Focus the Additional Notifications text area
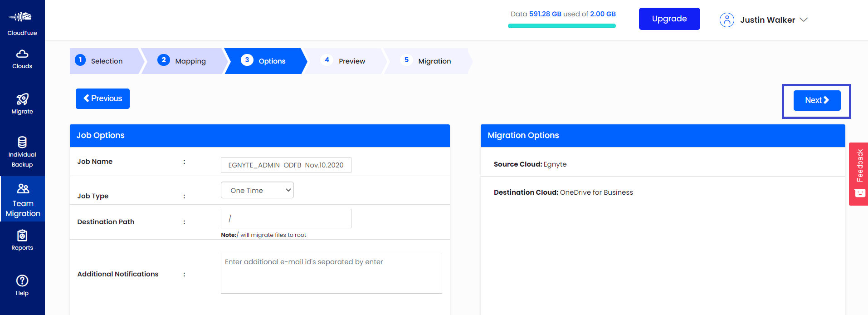The height and width of the screenshot is (315, 868). coord(332,273)
